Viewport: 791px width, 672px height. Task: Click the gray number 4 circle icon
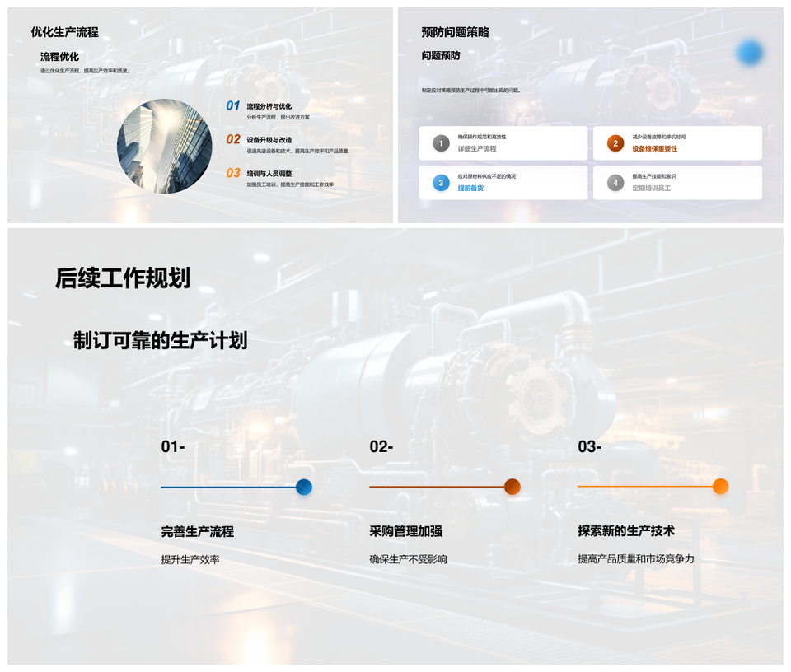(615, 183)
